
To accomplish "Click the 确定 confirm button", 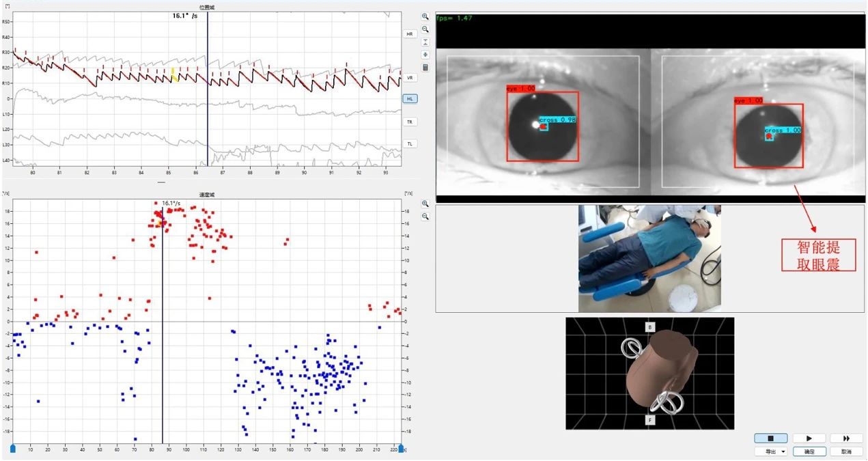I will click(x=809, y=451).
